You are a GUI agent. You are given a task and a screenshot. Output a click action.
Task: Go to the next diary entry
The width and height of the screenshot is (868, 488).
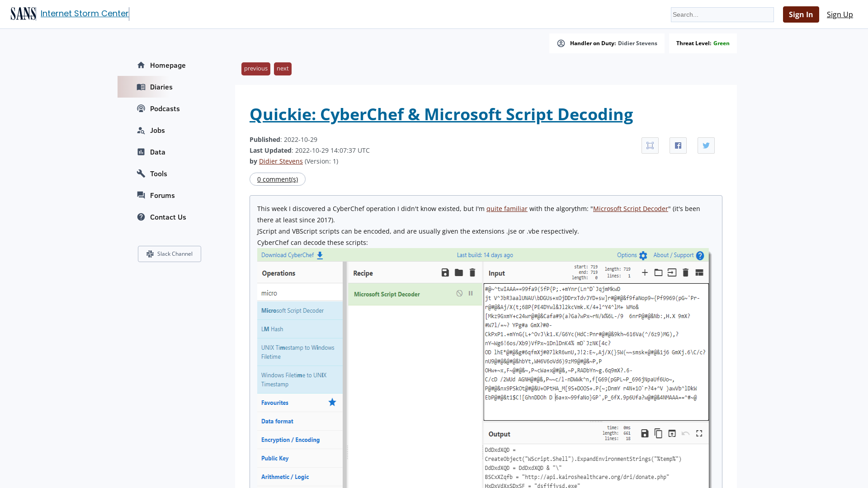[x=282, y=69]
